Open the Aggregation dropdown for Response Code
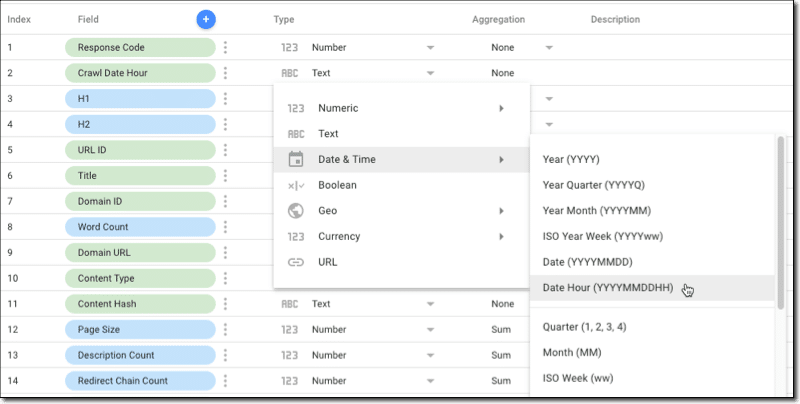This screenshot has width=800, height=404. (549, 47)
